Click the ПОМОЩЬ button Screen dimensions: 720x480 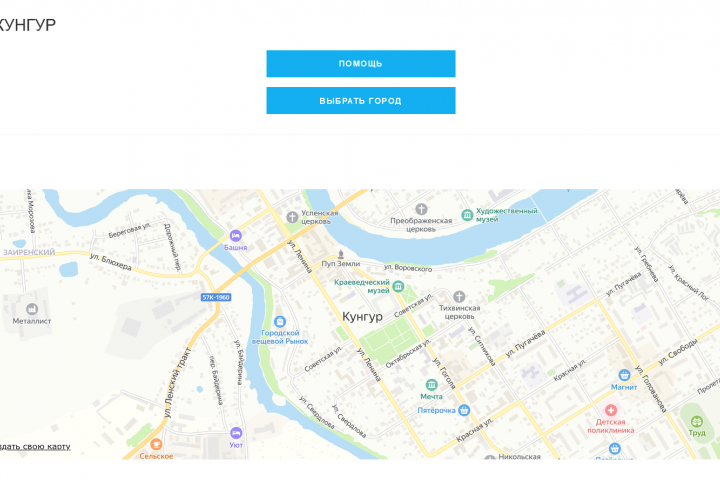pyautogui.click(x=360, y=63)
